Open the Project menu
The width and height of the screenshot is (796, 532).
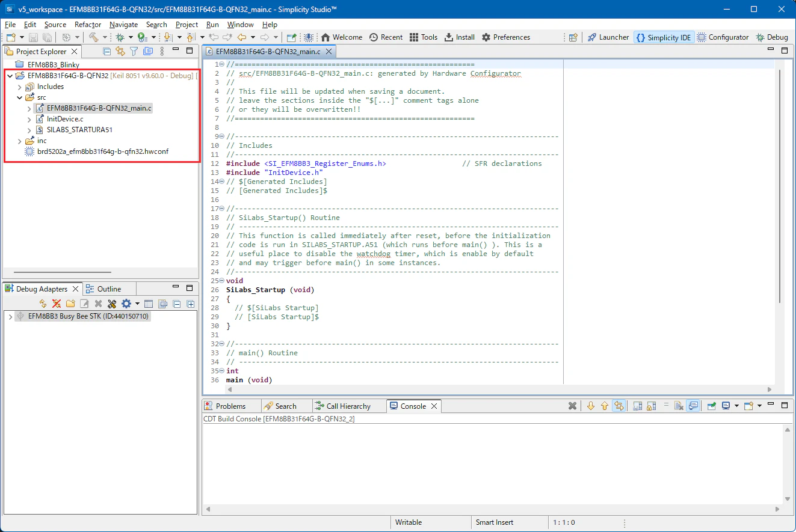(187, 25)
